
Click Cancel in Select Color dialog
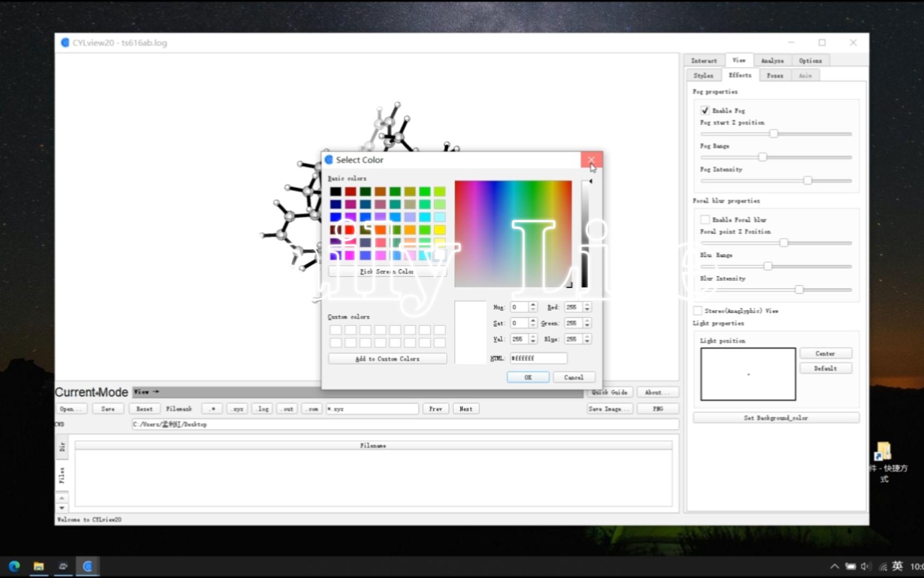574,377
